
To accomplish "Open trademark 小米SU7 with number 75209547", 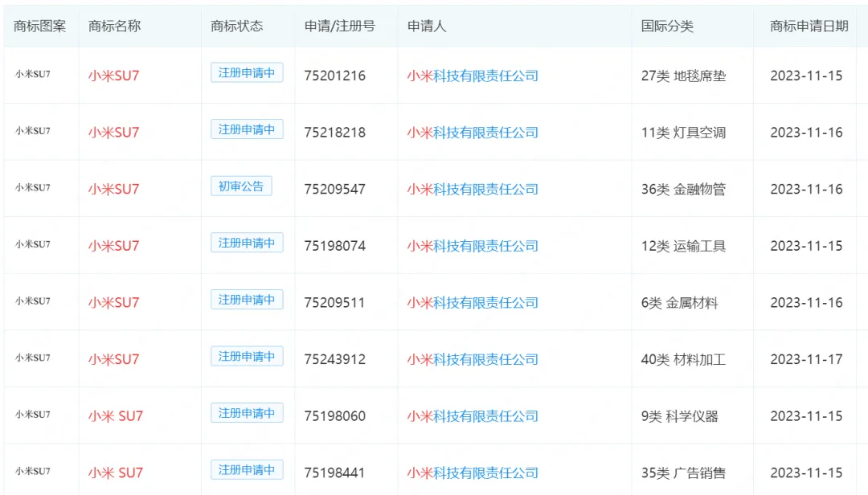I will pyautogui.click(x=113, y=189).
